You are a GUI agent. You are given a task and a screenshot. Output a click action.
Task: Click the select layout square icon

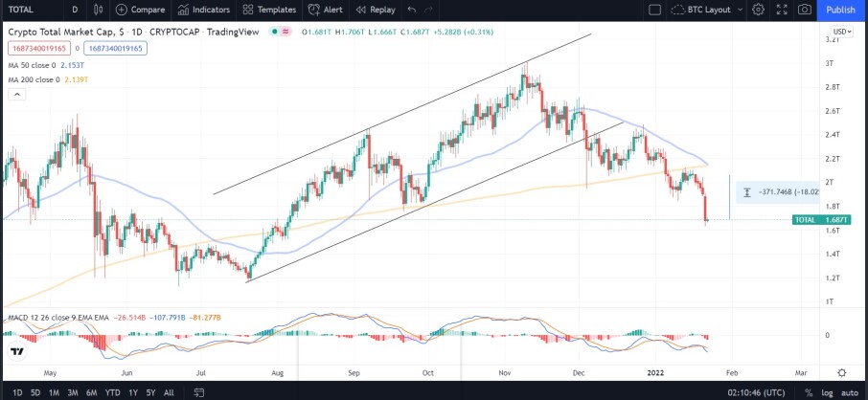click(654, 10)
